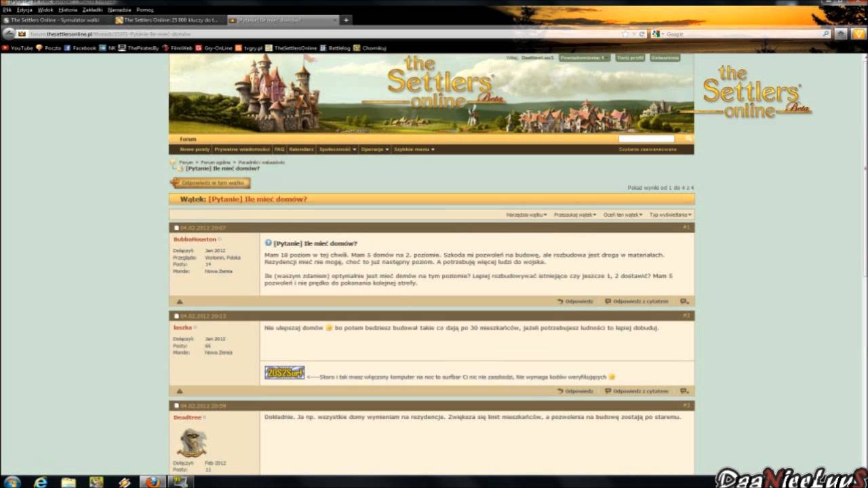Open the BubbaHouston user profile link

click(x=195, y=239)
